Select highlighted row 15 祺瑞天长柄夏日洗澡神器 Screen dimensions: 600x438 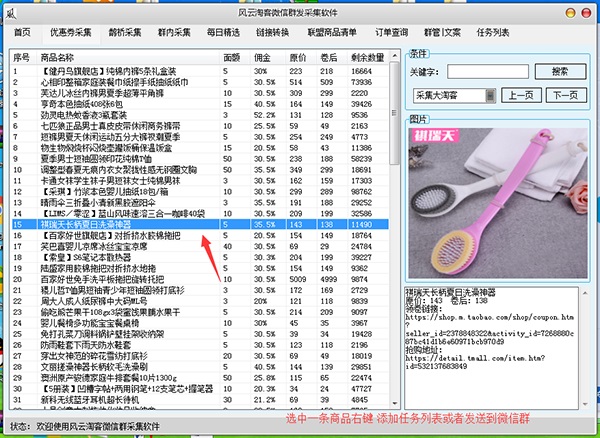199,225
